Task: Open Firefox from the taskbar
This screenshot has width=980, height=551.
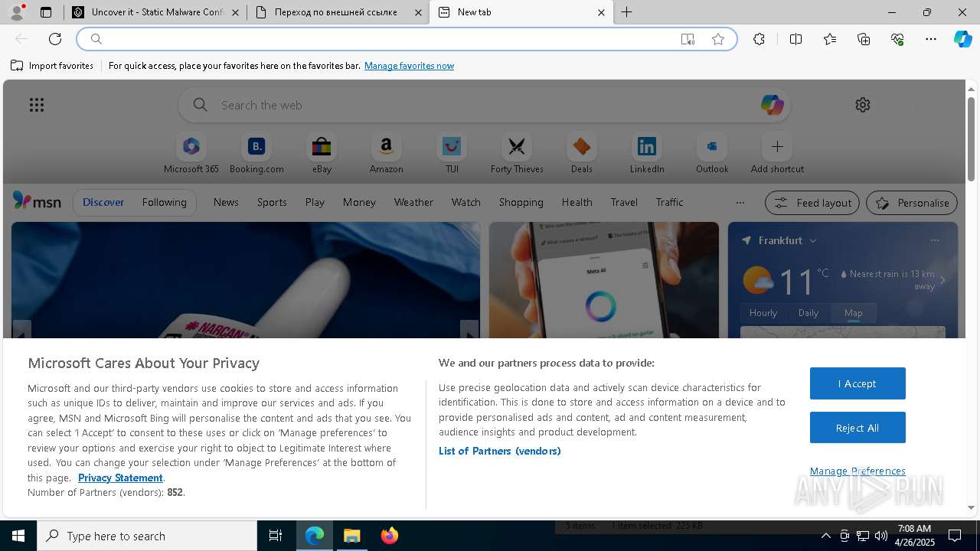Action: [x=390, y=536]
